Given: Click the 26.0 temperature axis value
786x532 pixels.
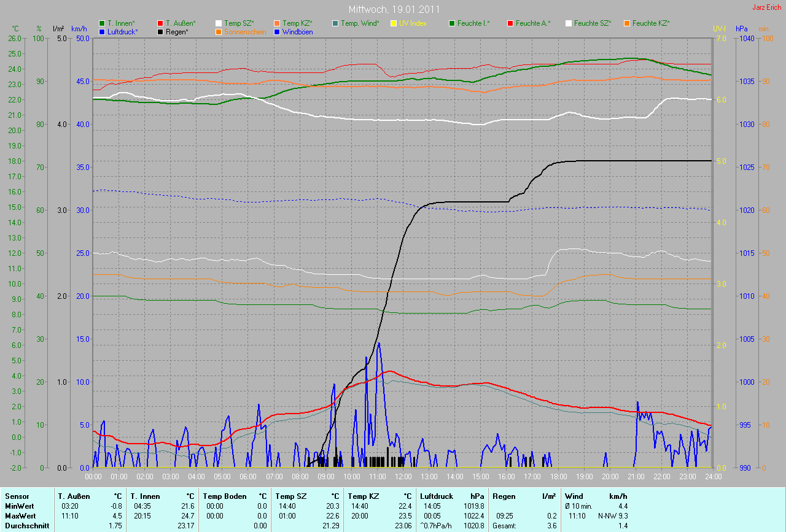Looking at the screenshot, I should click(15, 38).
